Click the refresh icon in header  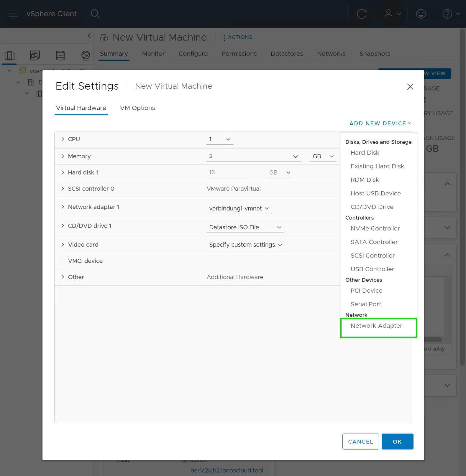click(x=362, y=14)
